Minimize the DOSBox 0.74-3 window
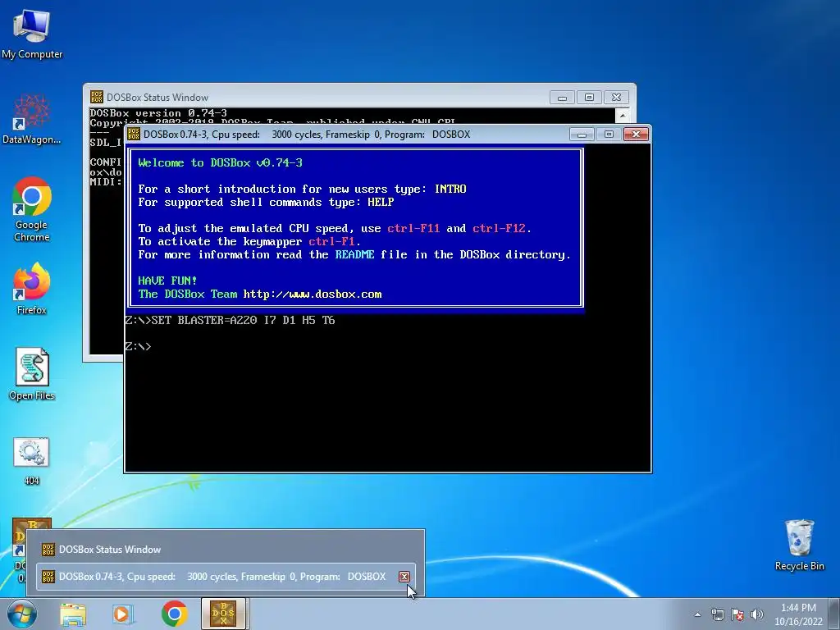Viewport: 840px width, 630px height. point(582,135)
